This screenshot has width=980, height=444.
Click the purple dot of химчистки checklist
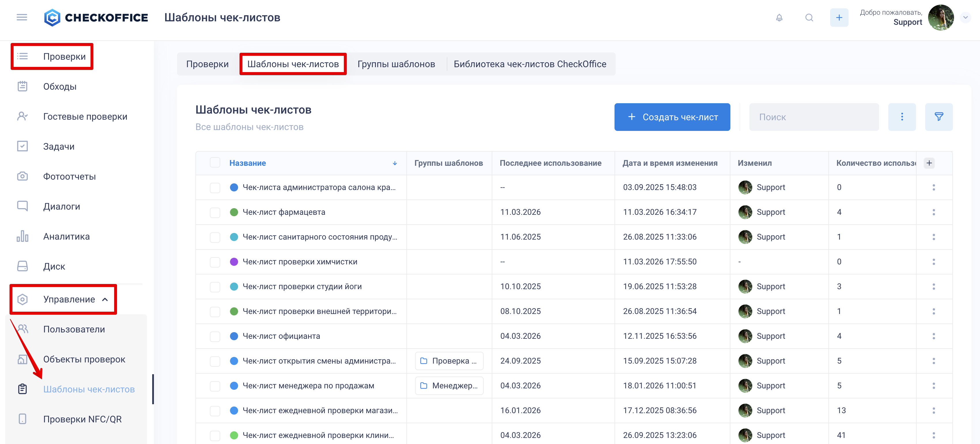pyautogui.click(x=234, y=262)
